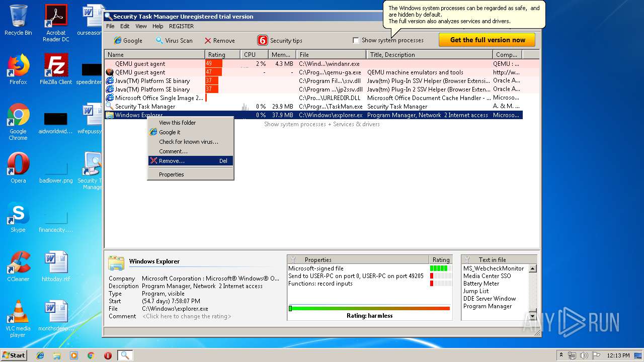The height and width of the screenshot is (362, 644).
Task: Open Acrobat Reader DC desktop icon
Action: (56, 23)
